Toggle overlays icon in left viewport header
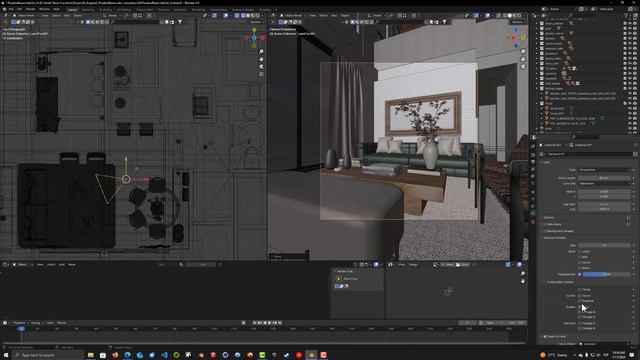The image size is (640, 360). [x=226, y=16]
